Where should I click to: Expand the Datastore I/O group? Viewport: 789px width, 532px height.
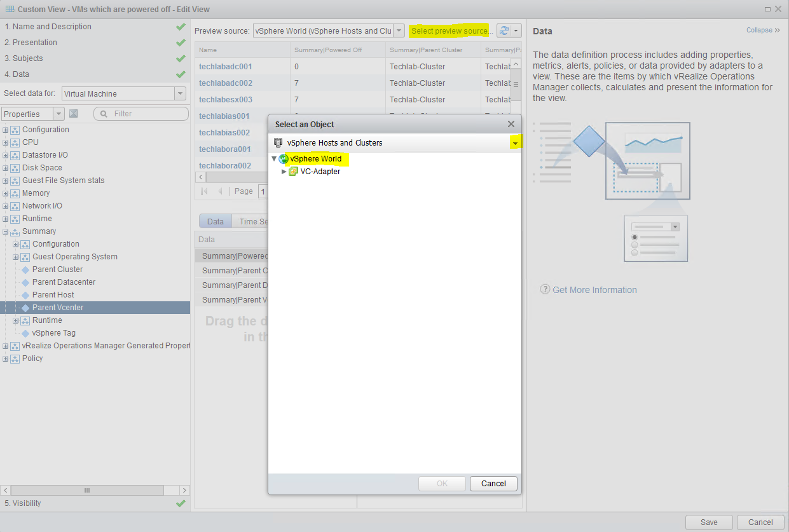[5, 155]
